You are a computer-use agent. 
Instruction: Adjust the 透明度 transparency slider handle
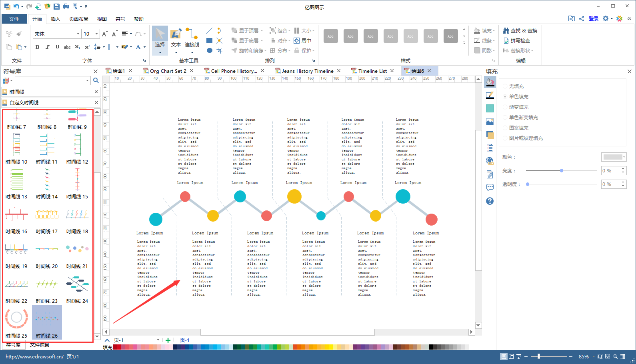[528, 184]
